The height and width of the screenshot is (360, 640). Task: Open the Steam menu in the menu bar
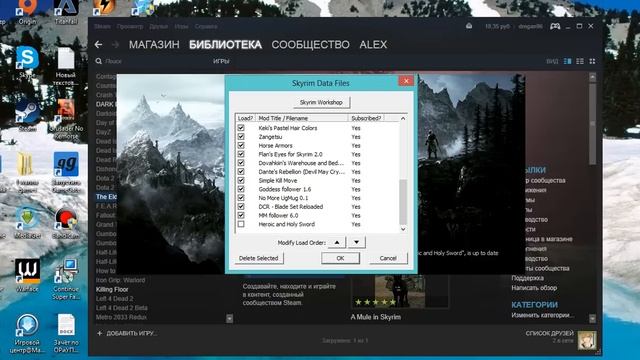(102, 27)
